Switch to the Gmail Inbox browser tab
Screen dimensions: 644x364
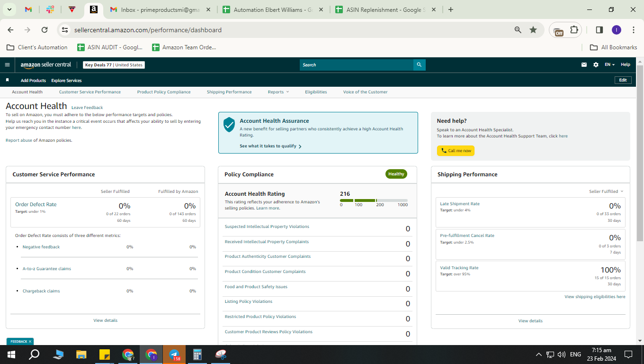159,9
